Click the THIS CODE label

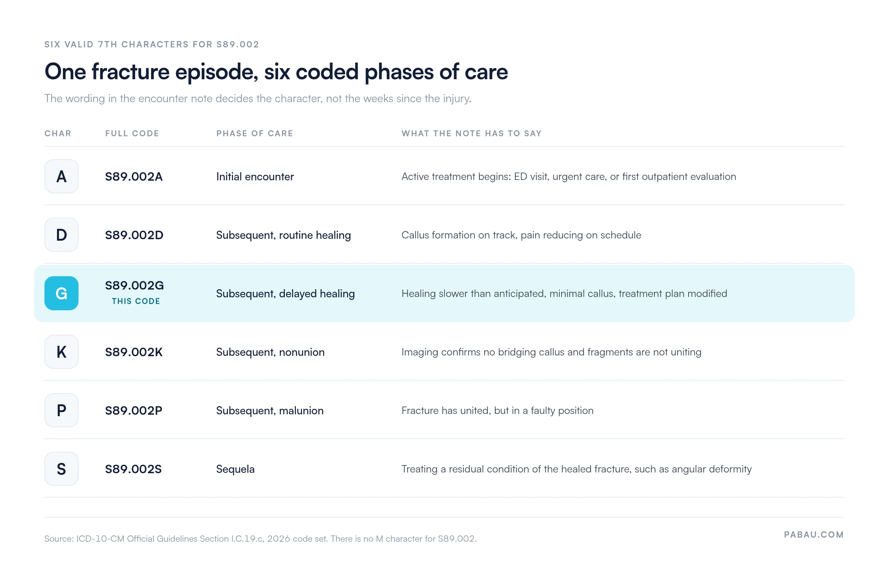click(x=136, y=301)
